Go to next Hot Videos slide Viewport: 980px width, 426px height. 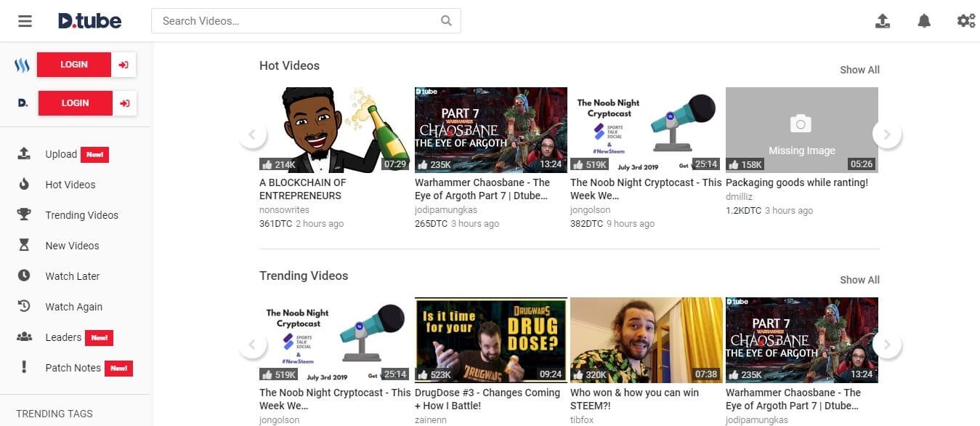(887, 134)
